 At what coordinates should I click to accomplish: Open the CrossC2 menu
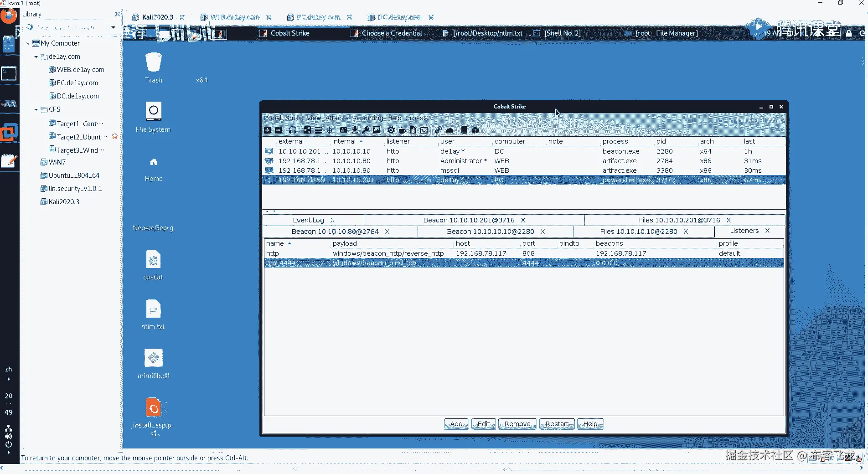point(418,118)
